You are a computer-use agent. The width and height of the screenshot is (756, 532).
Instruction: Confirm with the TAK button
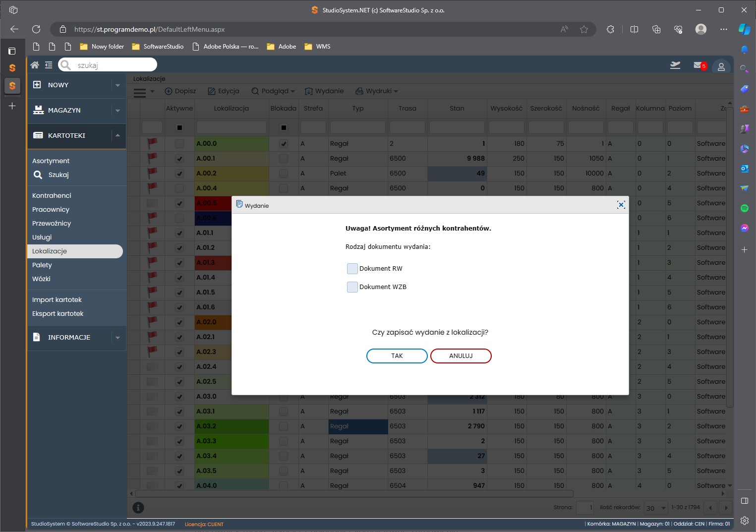point(397,356)
